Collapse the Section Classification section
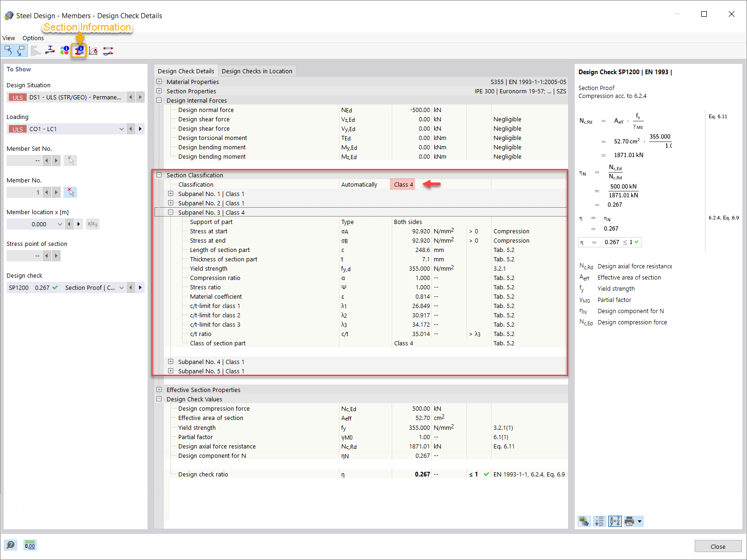This screenshot has height=560, width=747. tap(159, 175)
